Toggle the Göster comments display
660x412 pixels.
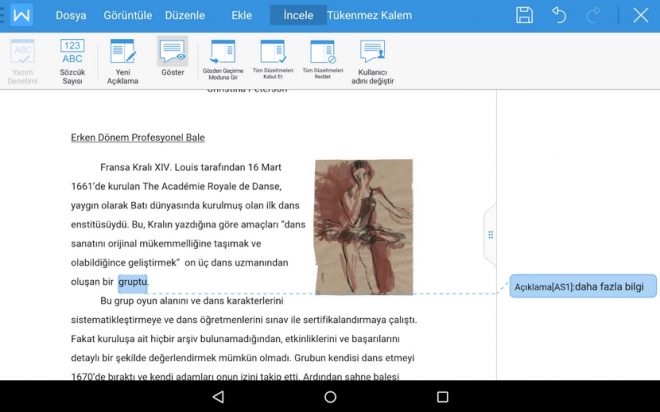click(173, 57)
